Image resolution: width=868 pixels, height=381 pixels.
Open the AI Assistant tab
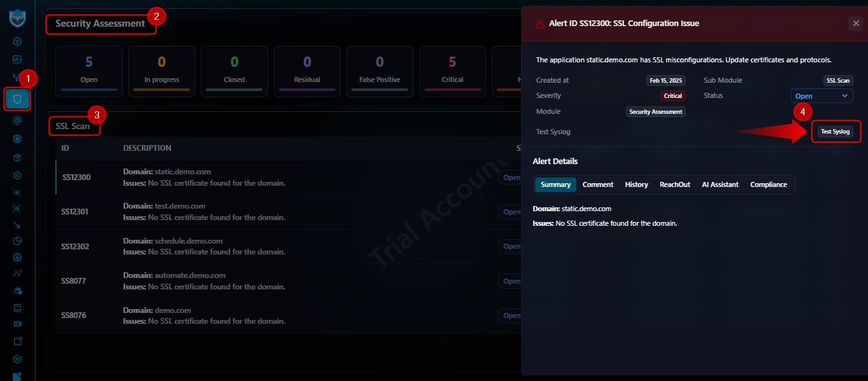tap(720, 184)
